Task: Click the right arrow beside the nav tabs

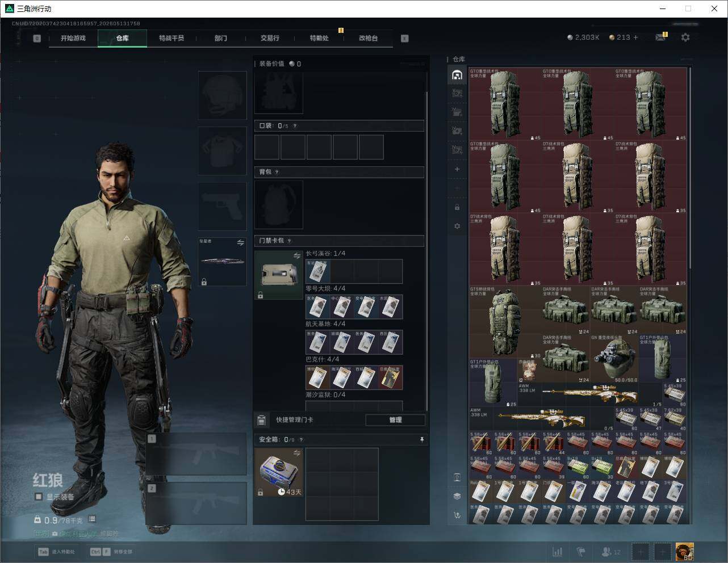Action: pyautogui.click(x=405, y=39)
